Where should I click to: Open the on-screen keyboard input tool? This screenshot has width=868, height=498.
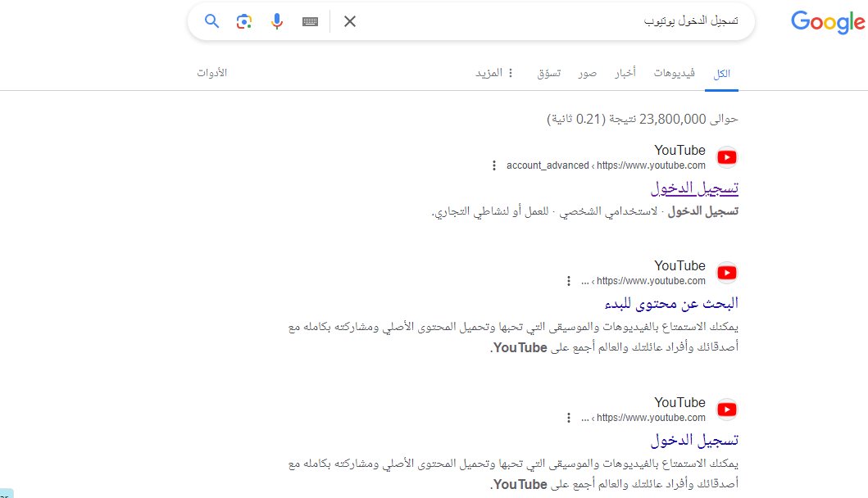[310, 21]
